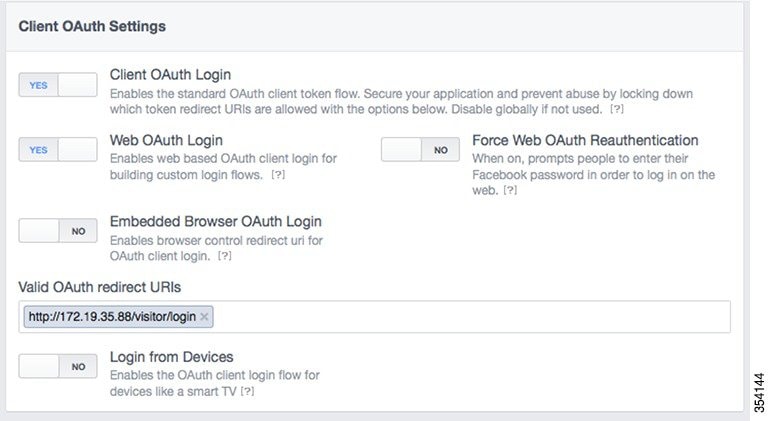The height and width of the screenshot is (421, 768).
Task: Click the Web OAuth Login title
Action: 166,140
